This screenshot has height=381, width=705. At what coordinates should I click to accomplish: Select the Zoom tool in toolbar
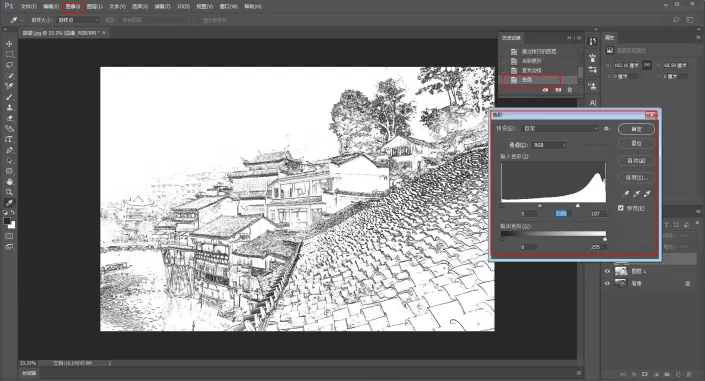click(x=9, y=193)
